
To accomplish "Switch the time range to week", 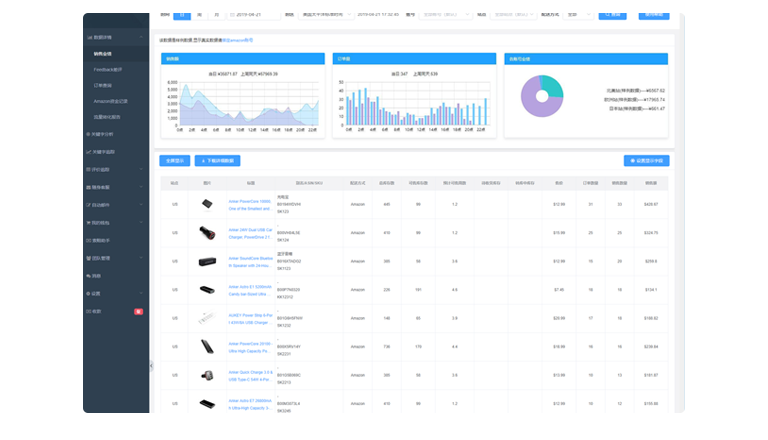I will coord(199,15).
